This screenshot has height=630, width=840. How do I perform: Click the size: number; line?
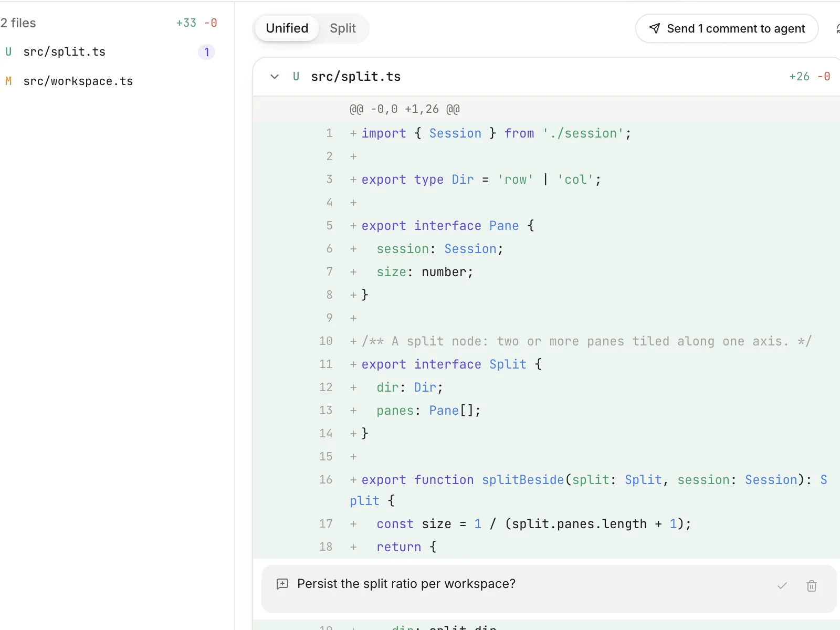click(425, 272)
